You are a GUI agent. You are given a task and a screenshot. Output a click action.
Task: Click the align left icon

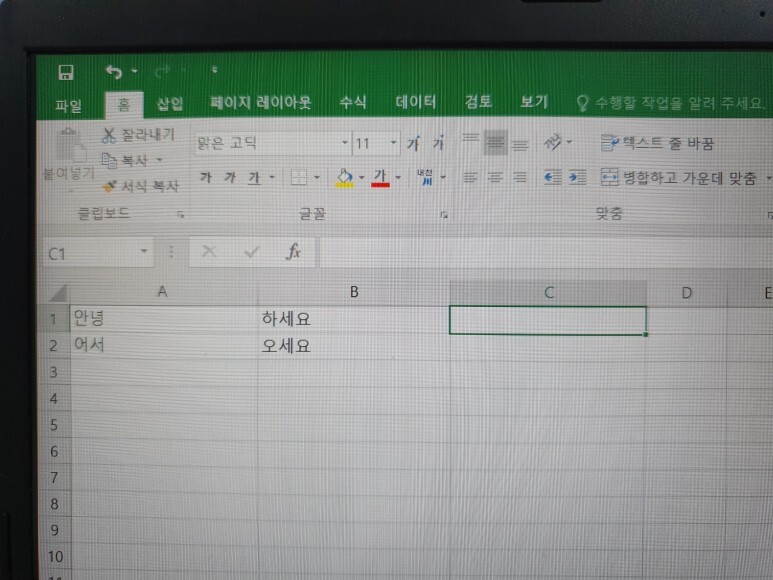coord(470,177)
